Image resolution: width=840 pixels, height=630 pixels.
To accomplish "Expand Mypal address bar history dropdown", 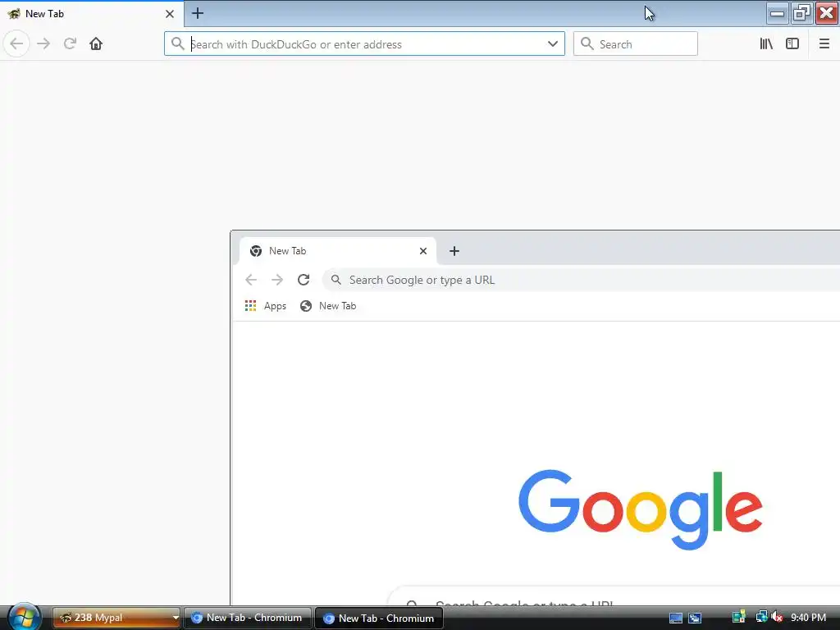I will tap(552, 44).
